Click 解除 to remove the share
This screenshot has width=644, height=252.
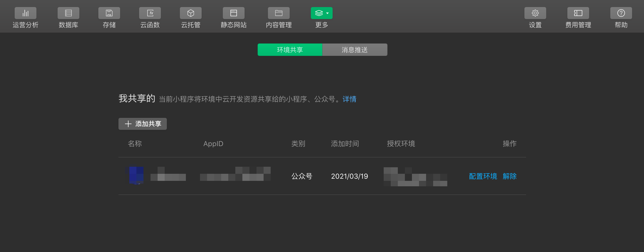click(x=510, y=176)
